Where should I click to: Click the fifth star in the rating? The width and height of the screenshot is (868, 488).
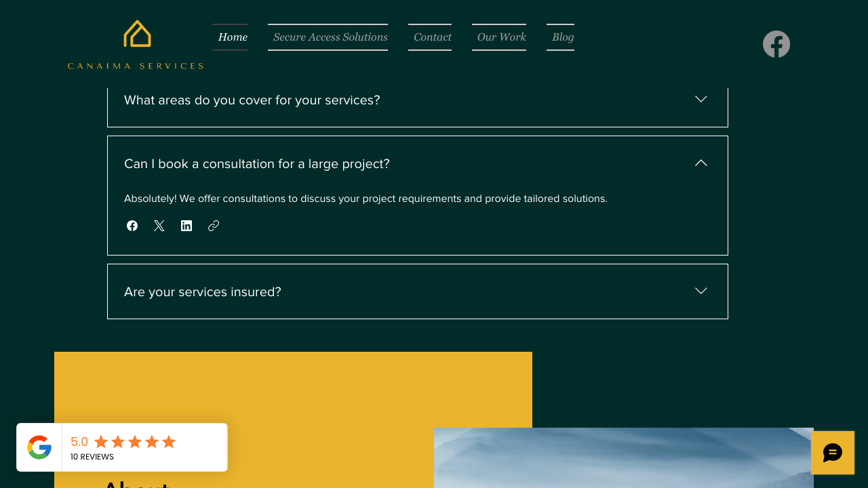pos(170,441)
